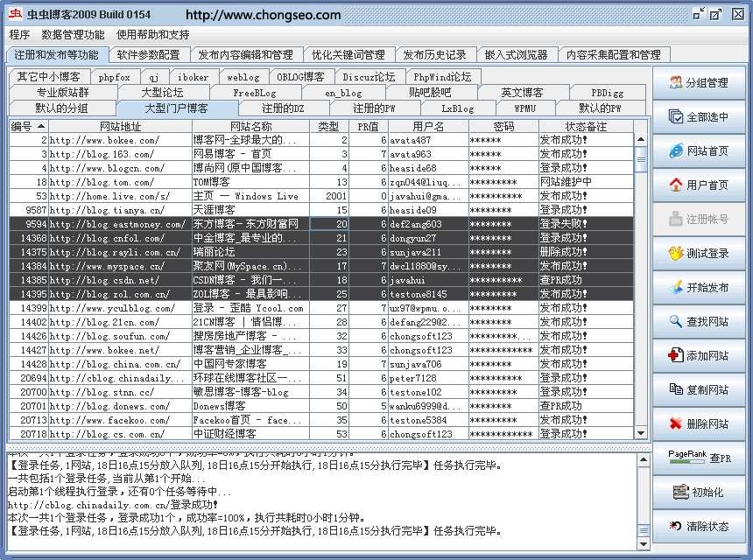
Task: Select the 其它中小博客 group tab
Action: pos(48,77)
